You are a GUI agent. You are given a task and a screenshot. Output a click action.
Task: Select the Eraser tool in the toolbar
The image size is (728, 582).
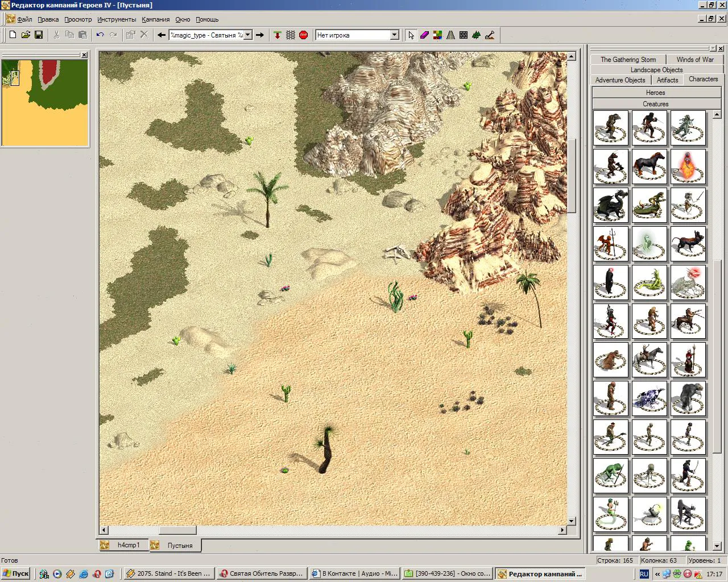(x=424, y=35)
